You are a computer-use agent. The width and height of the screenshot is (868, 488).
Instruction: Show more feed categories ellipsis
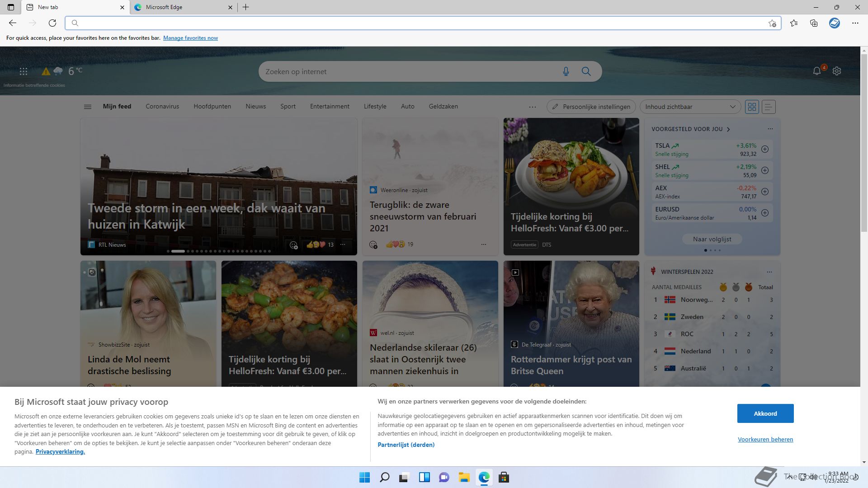coord(533,107)
